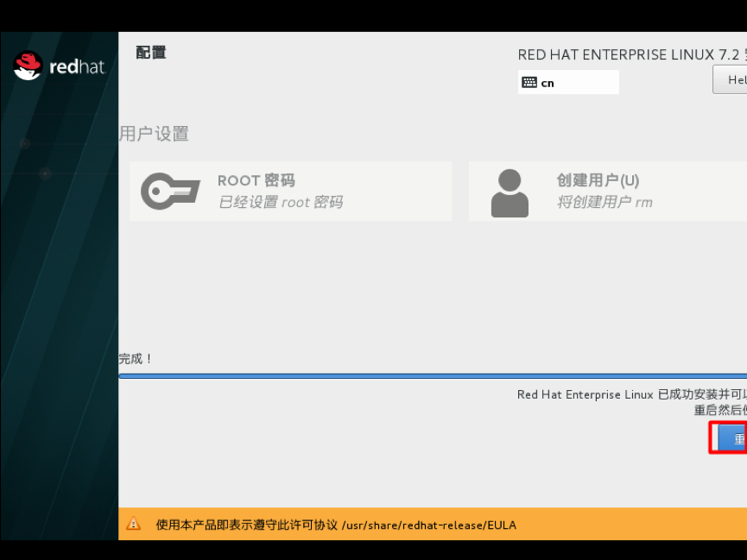
Task: Click the 用户设置 section heading
Action: coord(154,134)
